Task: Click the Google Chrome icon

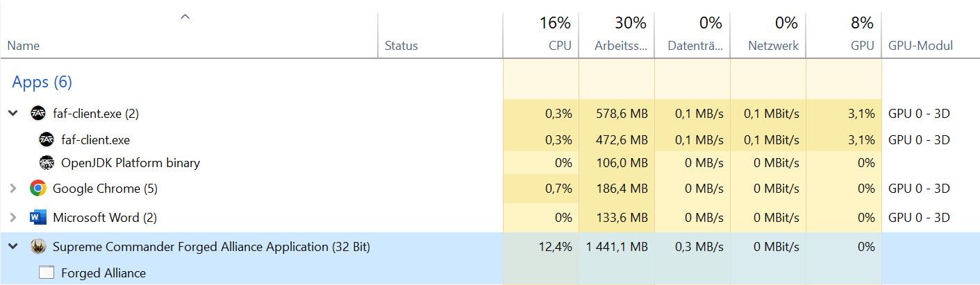Action: pyautogui.click(x=38, y=188)
